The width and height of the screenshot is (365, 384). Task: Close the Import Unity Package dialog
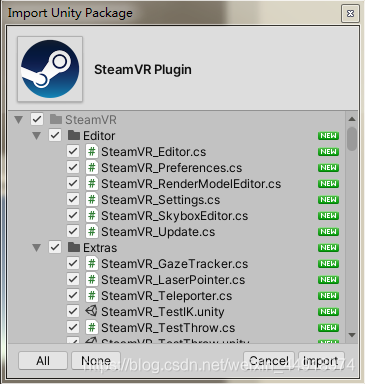click(350, 13)
